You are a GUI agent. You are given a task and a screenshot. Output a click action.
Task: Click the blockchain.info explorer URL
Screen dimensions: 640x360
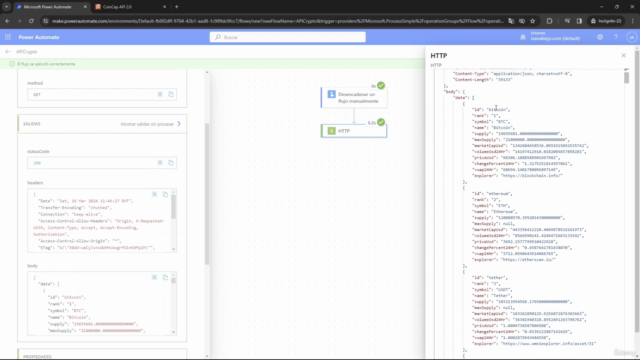point(532,176)
